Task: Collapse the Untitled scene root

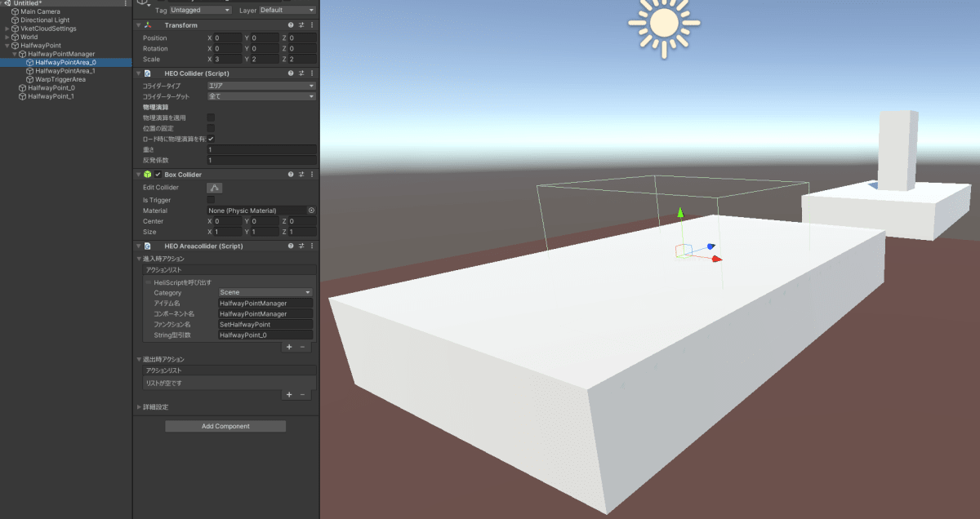Action: pos(2,3)
